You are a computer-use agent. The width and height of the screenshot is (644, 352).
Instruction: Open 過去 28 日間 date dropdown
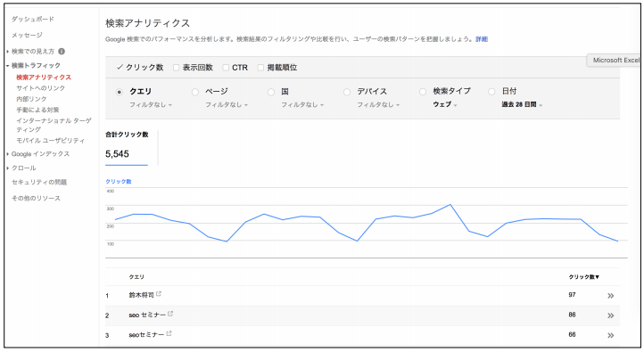(522, 104)
